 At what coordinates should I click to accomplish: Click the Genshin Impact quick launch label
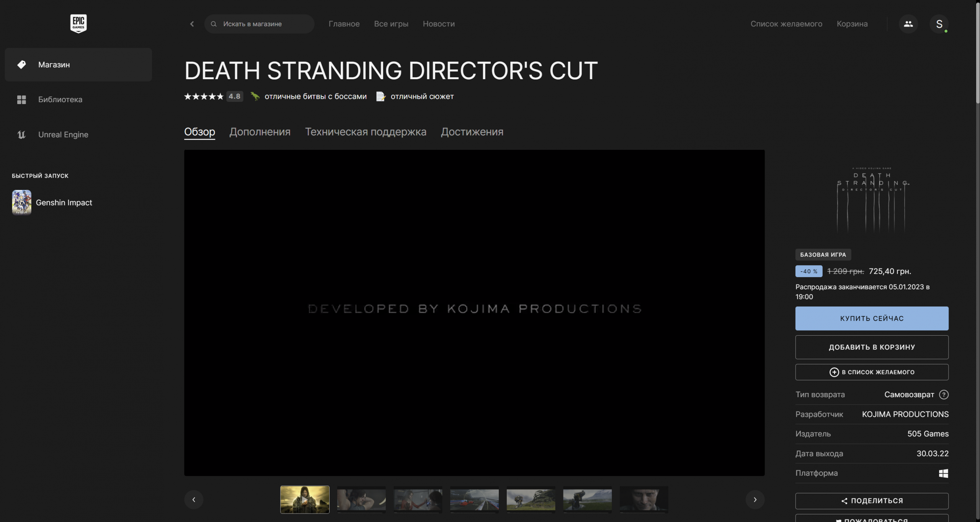[64, 202]
